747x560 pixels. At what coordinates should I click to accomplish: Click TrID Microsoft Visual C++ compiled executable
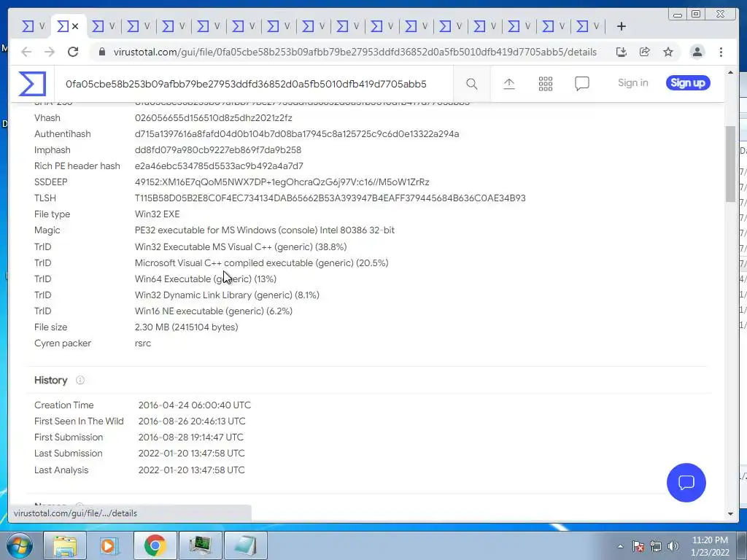[x=262, y=262]
